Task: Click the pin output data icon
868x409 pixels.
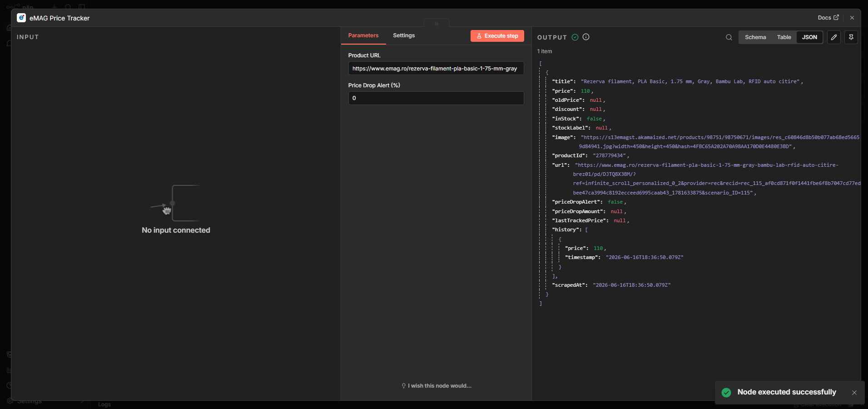Action: [x=851, y=37]
